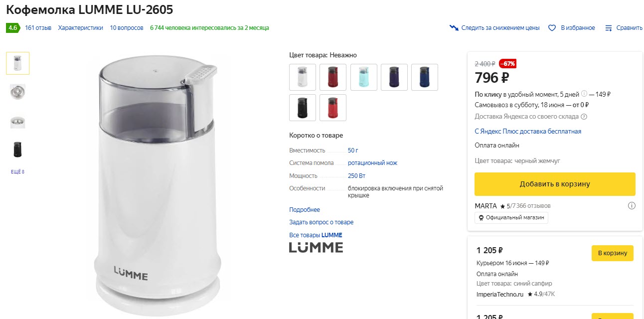This screenshot has width=644, height=319.
Task: Click the price tracking bell icon
Action: (454, 28)
